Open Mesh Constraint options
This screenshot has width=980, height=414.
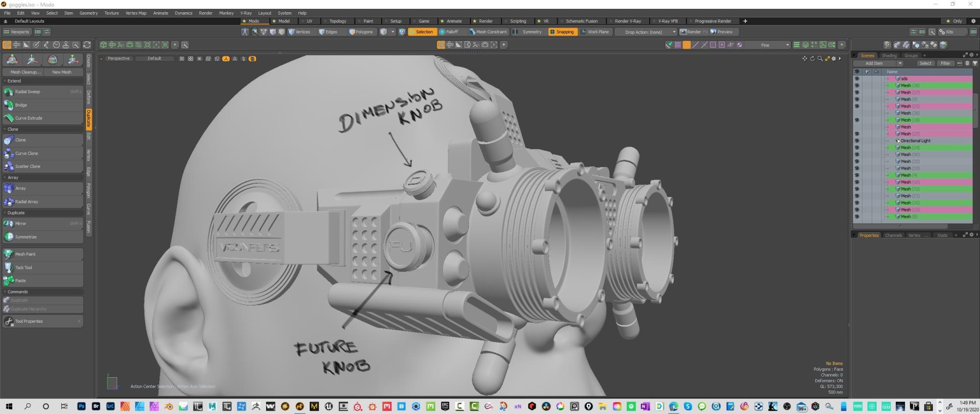[488, 32]
